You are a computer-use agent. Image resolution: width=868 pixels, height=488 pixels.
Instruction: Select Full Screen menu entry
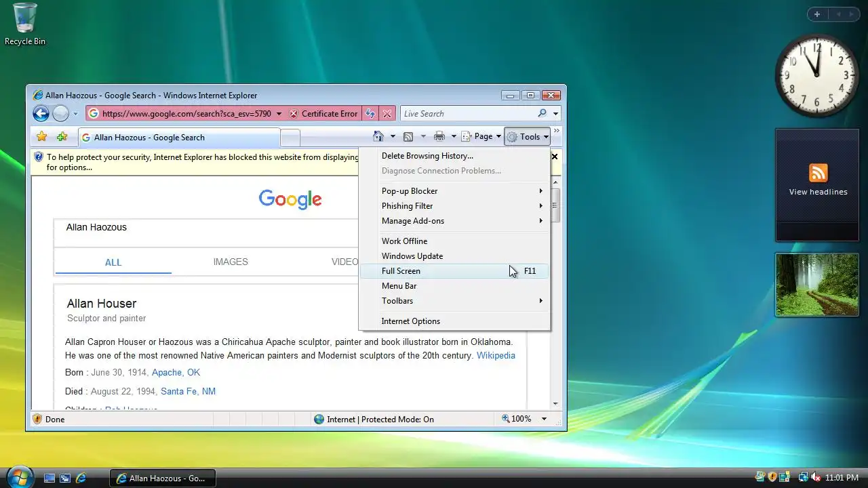[454, 271]
